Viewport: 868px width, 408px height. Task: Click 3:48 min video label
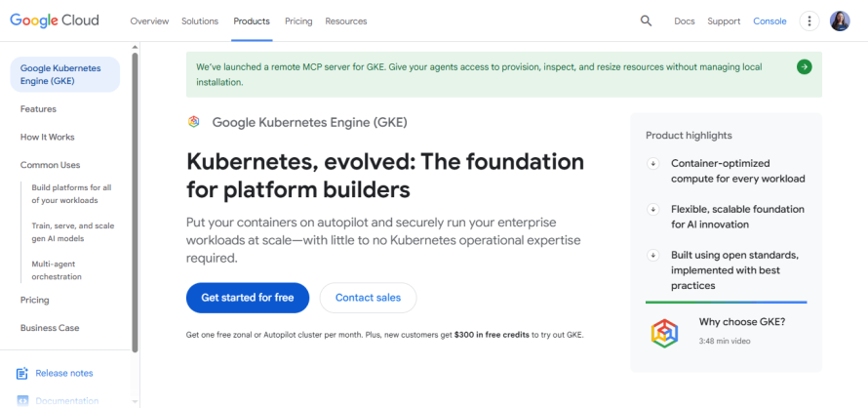pyautogui.click(x=724, y=341)
